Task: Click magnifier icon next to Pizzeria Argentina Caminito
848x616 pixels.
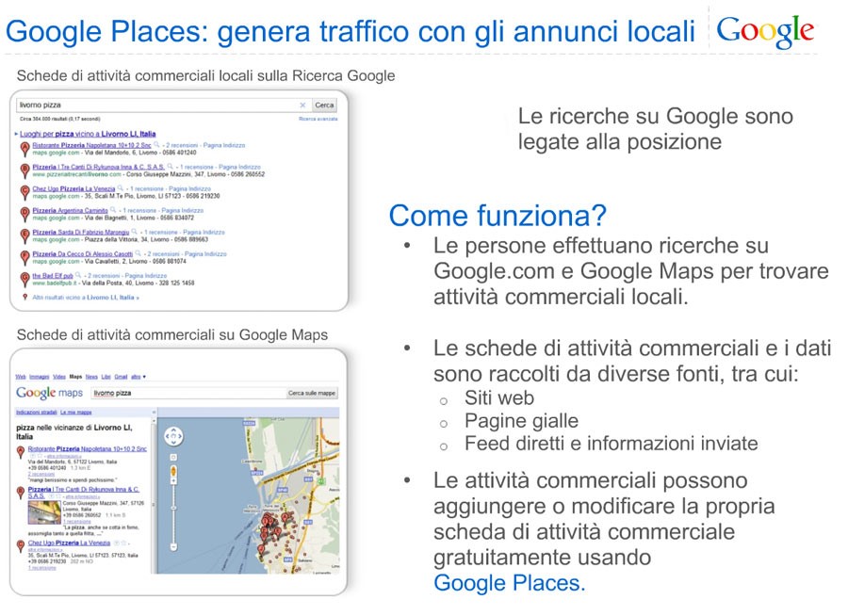Action: (113, 210)
